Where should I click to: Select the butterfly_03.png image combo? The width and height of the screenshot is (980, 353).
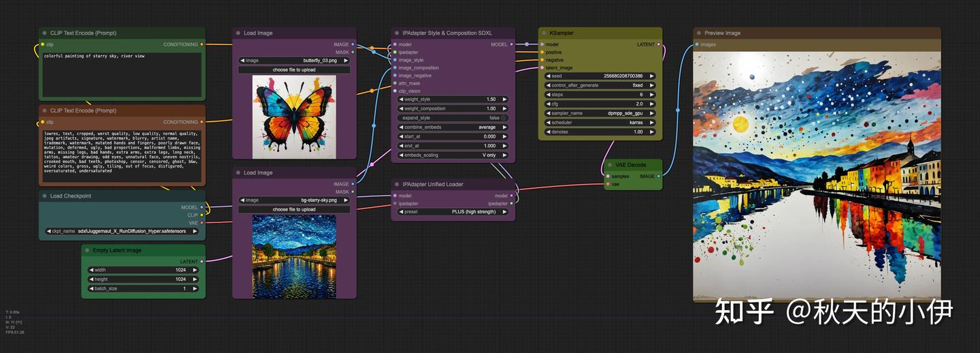tap(294, 60)
